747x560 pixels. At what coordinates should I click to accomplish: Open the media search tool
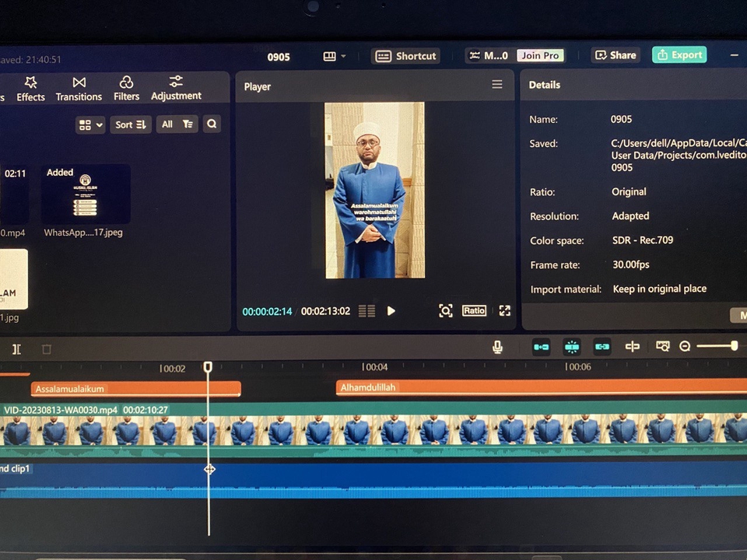[212, 124]
